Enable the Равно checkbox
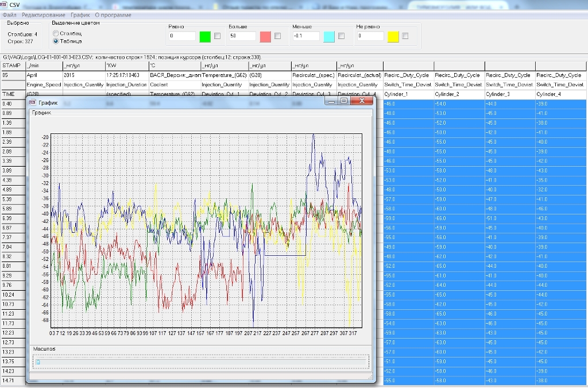Image resolution: width=588 pixels, height=388 pixels. (217, 36)
